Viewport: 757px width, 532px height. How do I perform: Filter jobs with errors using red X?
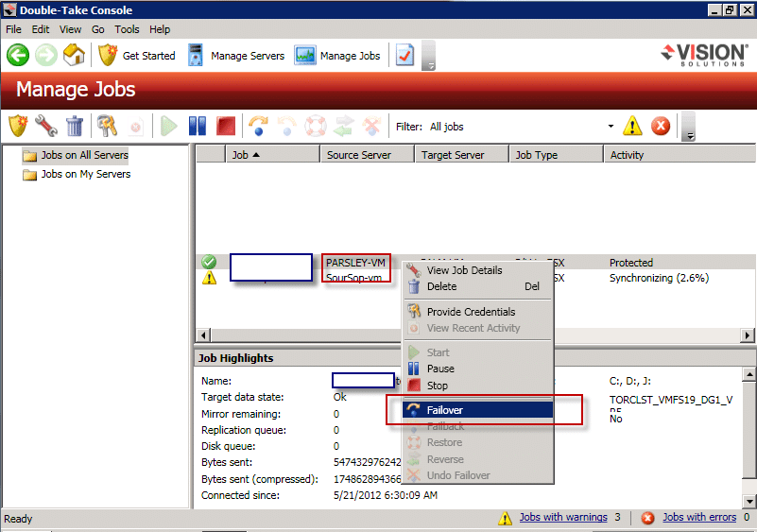[x=661, y=126]
